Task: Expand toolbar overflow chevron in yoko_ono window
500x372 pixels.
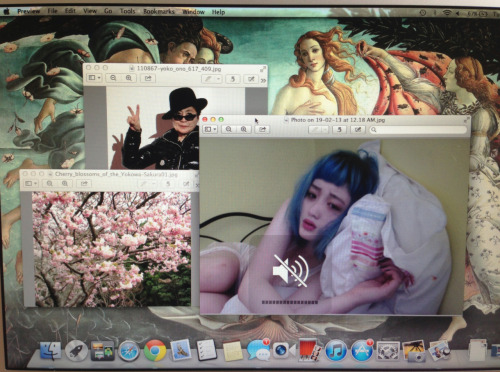Action: click(263, 80)
